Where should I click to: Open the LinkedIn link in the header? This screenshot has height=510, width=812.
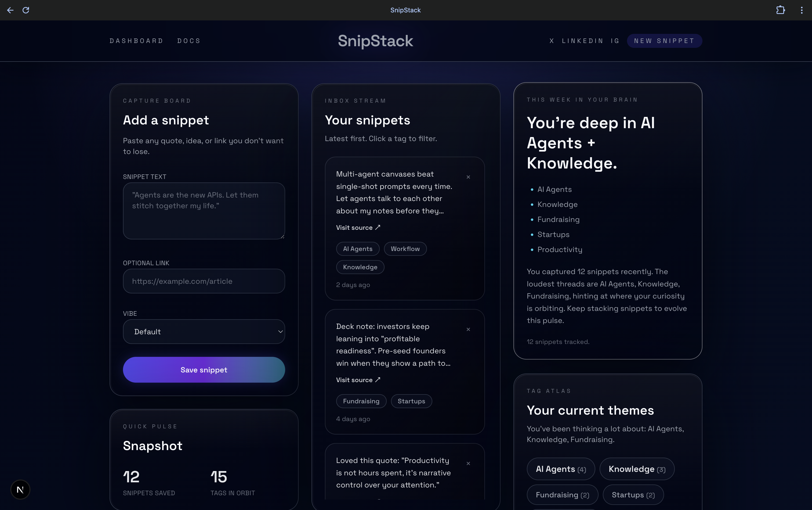click(x=582, y=41)
